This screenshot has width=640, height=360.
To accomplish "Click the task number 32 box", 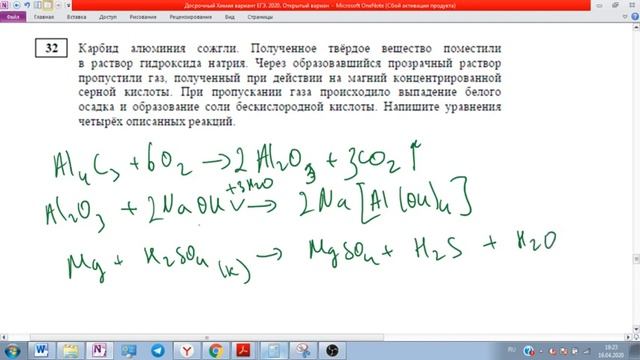I will tap(51, 48).
